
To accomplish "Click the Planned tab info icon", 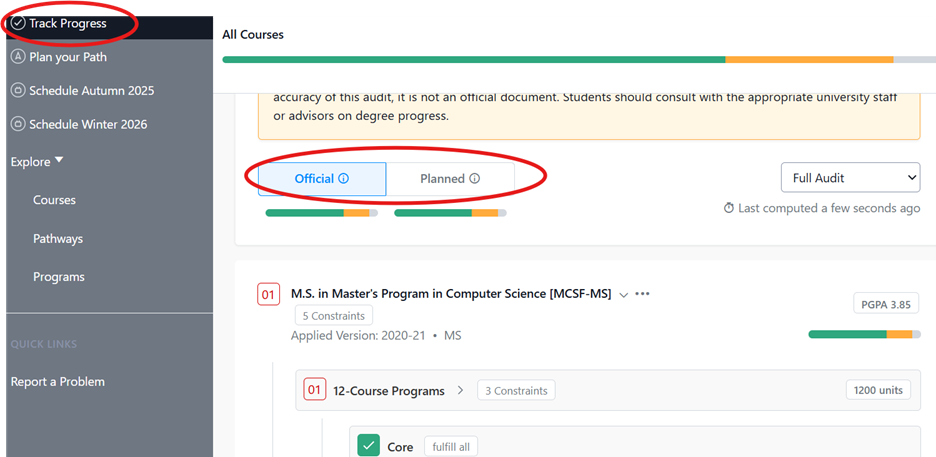I will [475, 179].
